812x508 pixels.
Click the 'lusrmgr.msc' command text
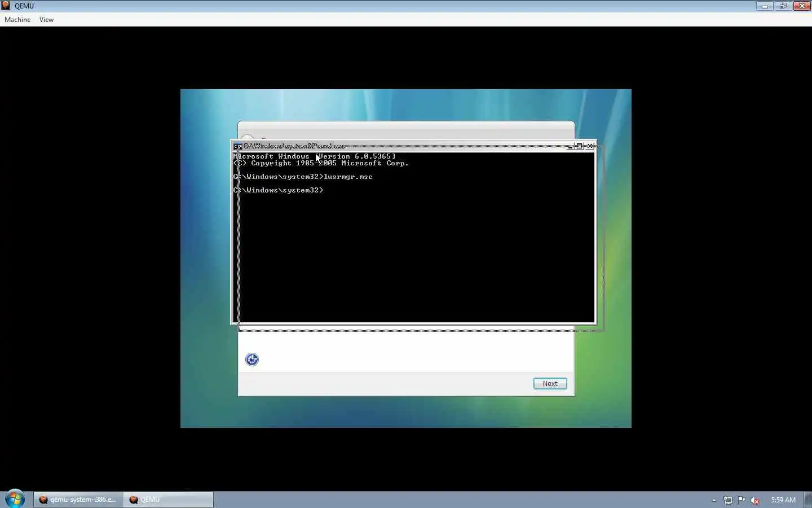348,177
